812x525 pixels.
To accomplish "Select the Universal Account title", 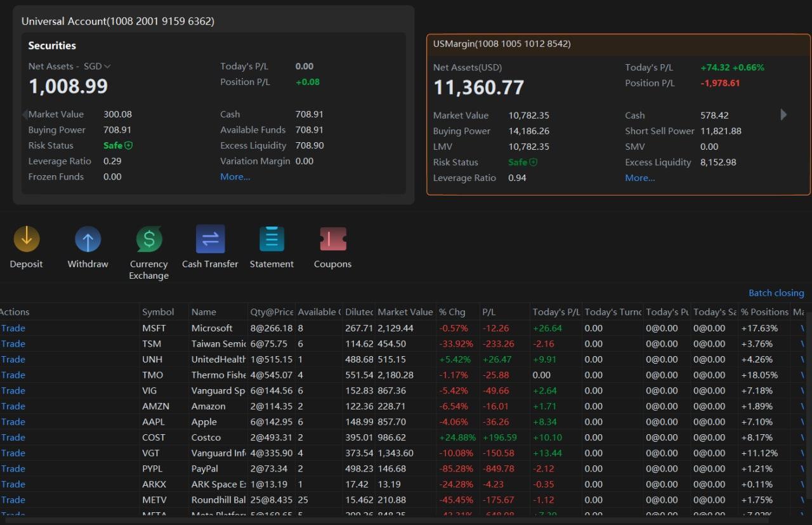I will (x=118, y=21).
